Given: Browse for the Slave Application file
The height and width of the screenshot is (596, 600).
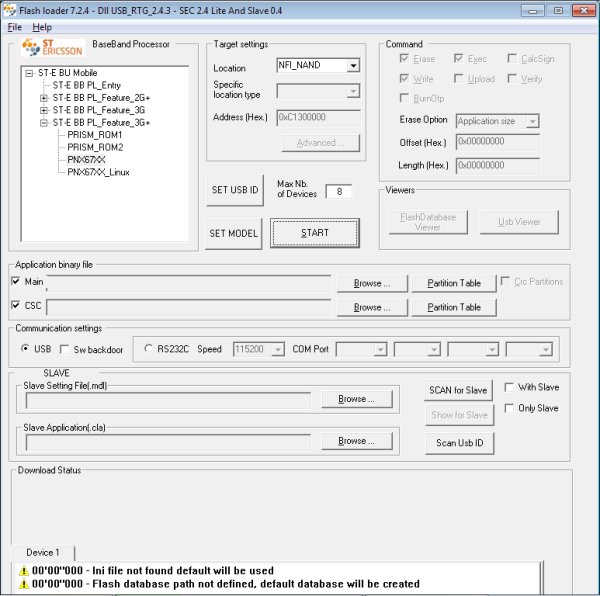Looking at the screenshot, I should tap(357, 441).
